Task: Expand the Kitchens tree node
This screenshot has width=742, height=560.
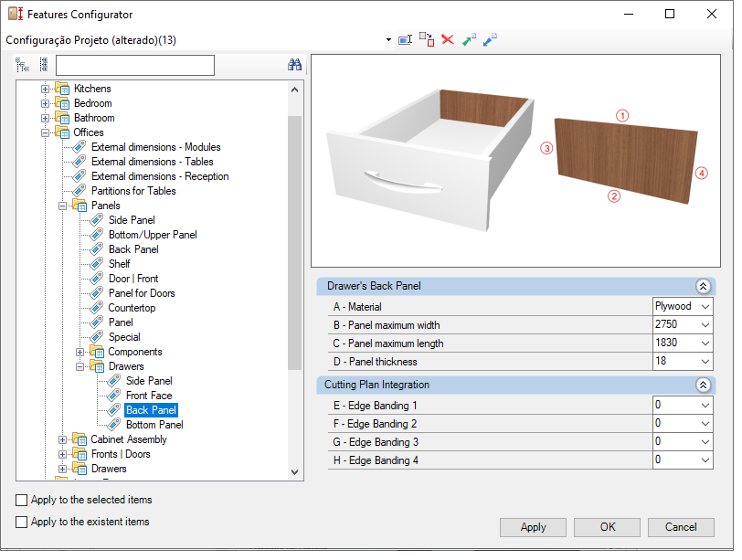Action: pyautogui.click(x=45, y=89)
